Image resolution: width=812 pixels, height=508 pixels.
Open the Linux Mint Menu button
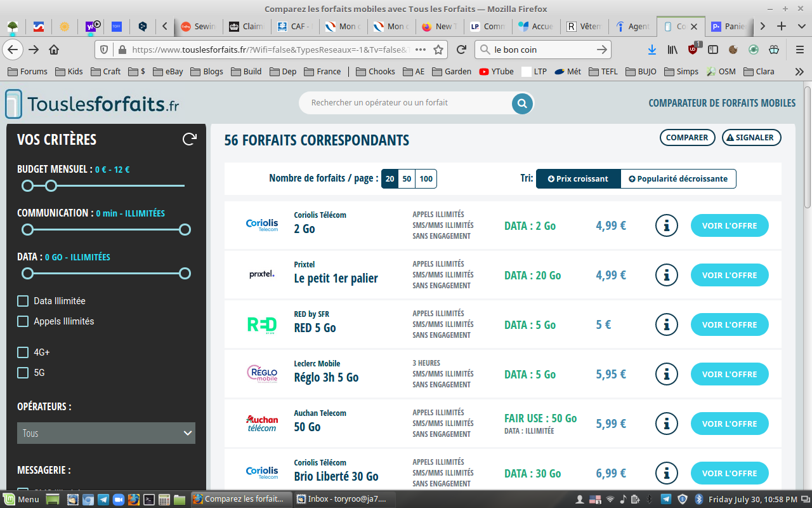pyautogui.click(x=22, y=499)
